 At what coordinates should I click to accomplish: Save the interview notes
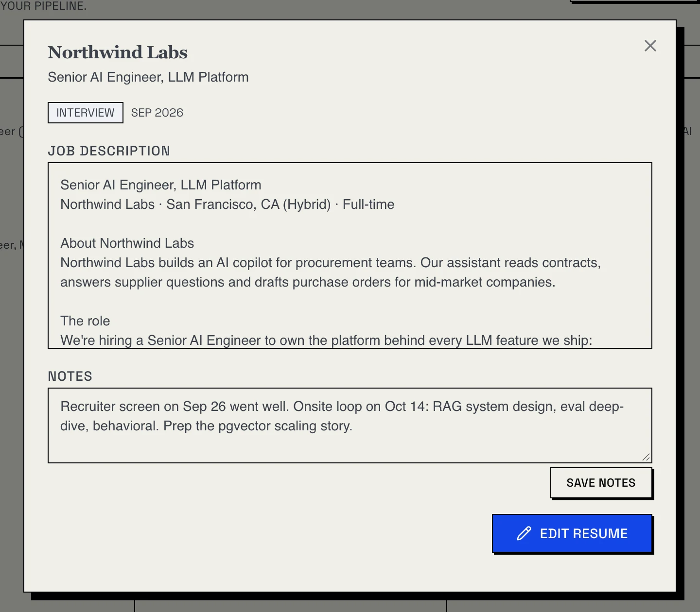click(601, 483)
